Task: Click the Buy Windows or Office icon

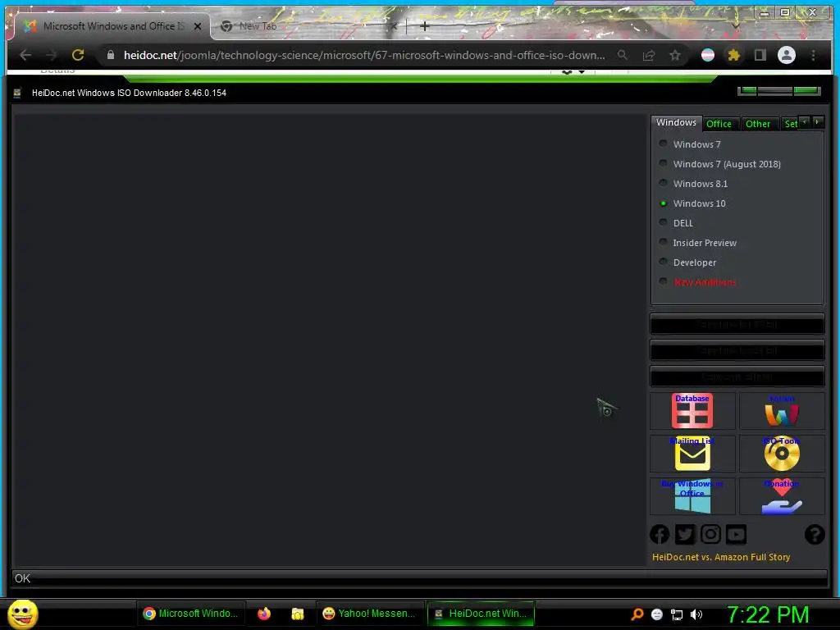Action: (692, 496)
